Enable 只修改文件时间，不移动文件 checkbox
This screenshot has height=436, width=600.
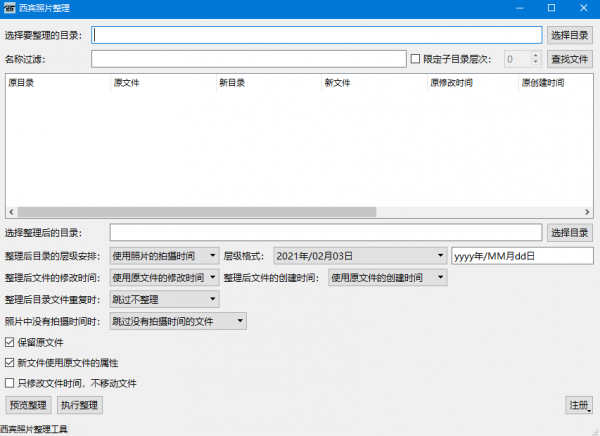click(x=10, y=383)
